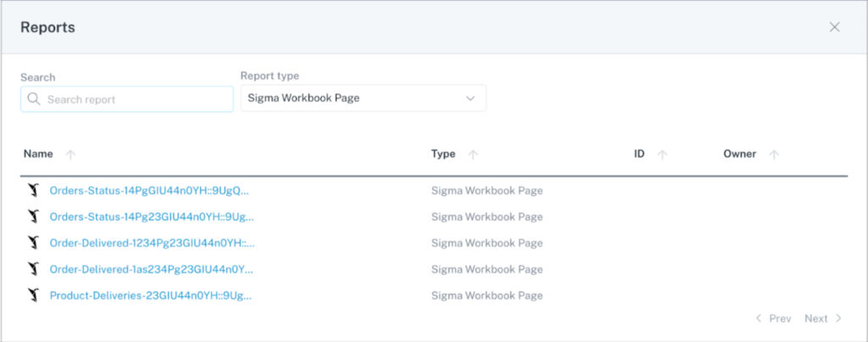The width and height of the screenshot is (868, 342).
Task: Sort by Owner column arrow
Action: point(775,155)
